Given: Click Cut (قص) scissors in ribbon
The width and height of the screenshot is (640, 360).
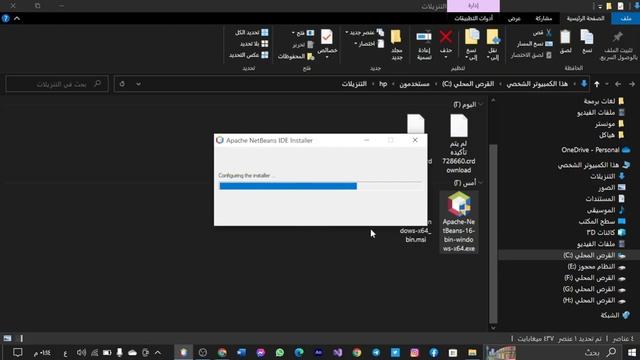Looking at the screenshot, I should click(x=543, y=32).
